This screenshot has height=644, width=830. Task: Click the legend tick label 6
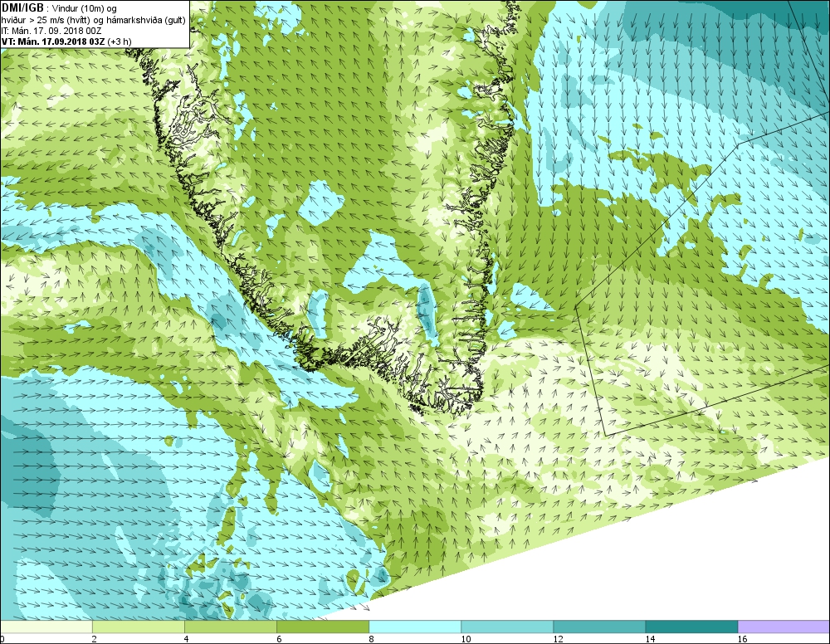279,639
